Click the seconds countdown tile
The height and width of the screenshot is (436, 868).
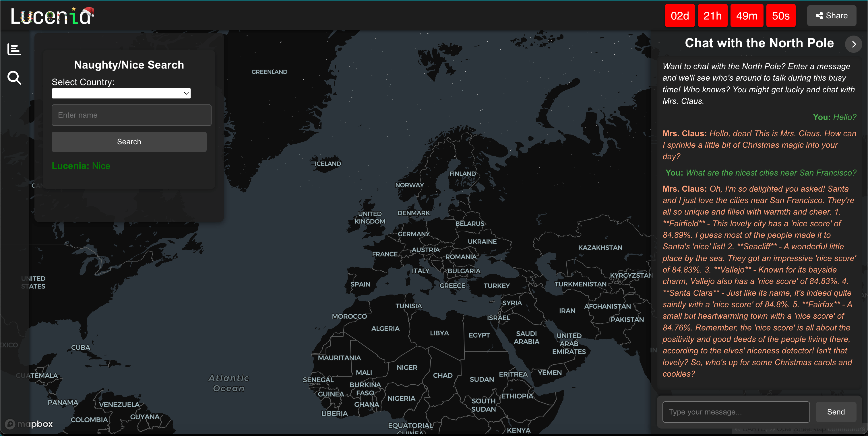pyautogui.click(x=780, y=16)
